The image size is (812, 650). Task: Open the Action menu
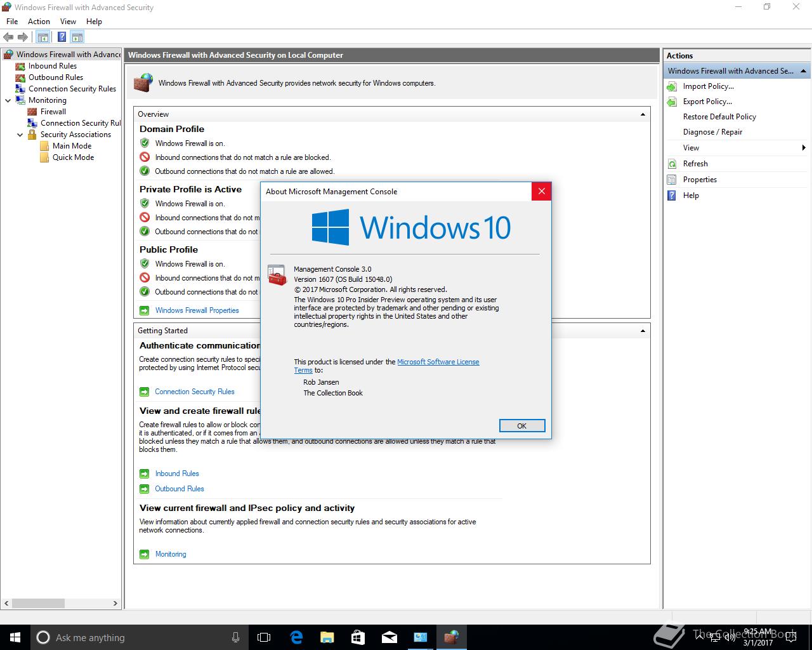click(x=39, y=22)
